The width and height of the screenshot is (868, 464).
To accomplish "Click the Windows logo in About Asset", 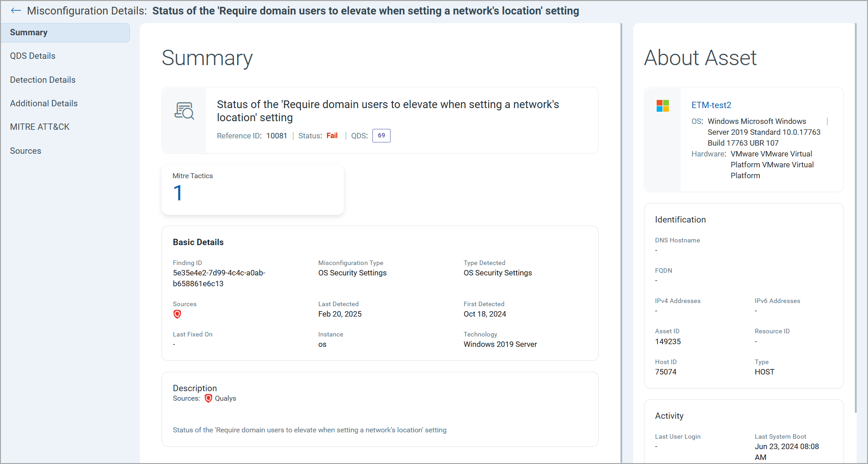I will point(663,106).
